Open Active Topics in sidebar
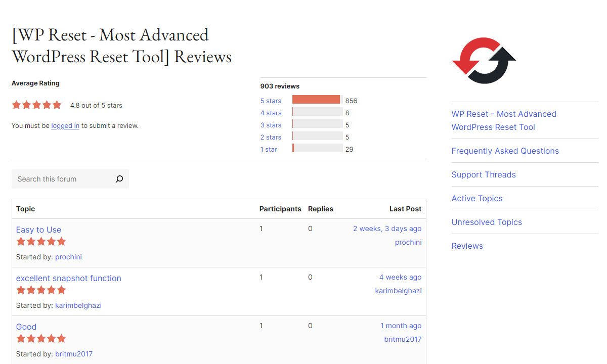 [477, 198]
